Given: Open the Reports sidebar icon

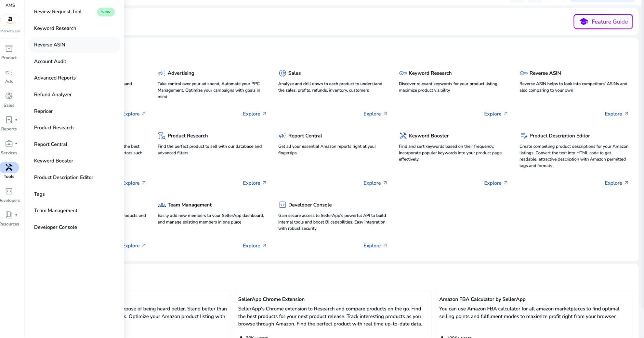Looking at the screenshot, I should tap(9, 120).
